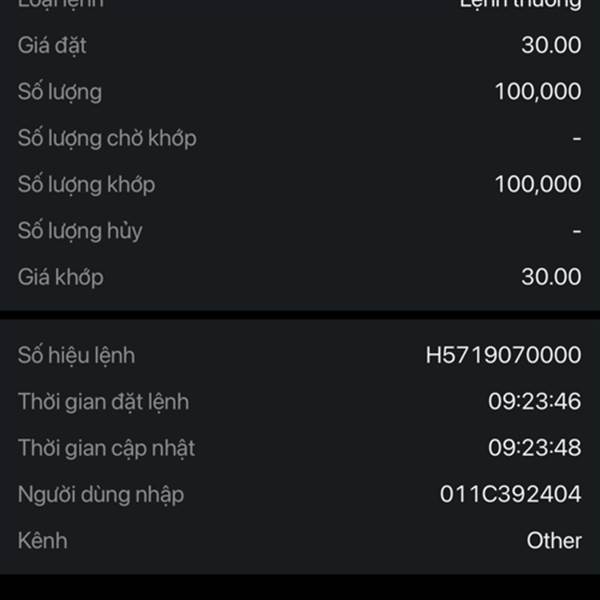The image size is (600, 600).
Task: Select order number H5719070000
Action: click(504, 355)
